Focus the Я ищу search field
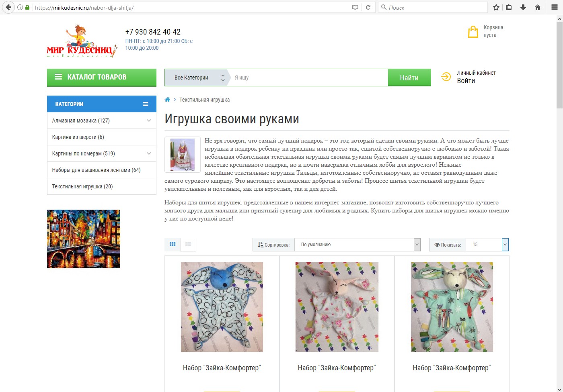 point(309,78)
